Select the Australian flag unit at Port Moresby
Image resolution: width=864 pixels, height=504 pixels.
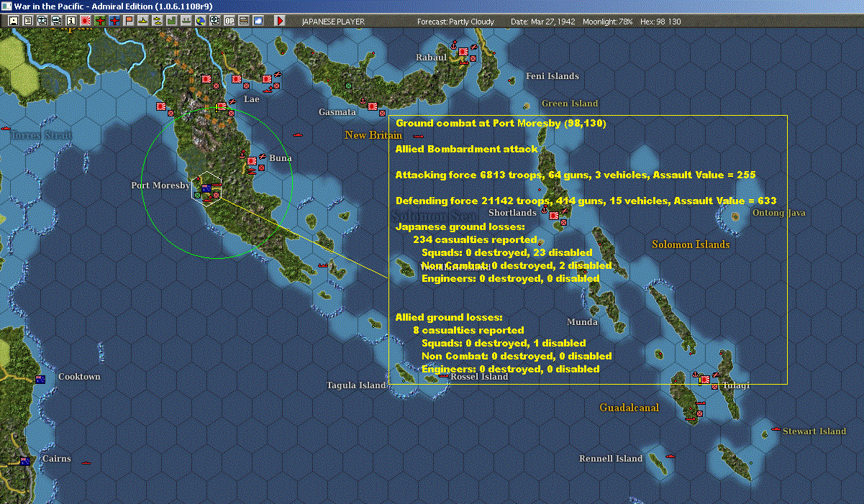point(206,189)
